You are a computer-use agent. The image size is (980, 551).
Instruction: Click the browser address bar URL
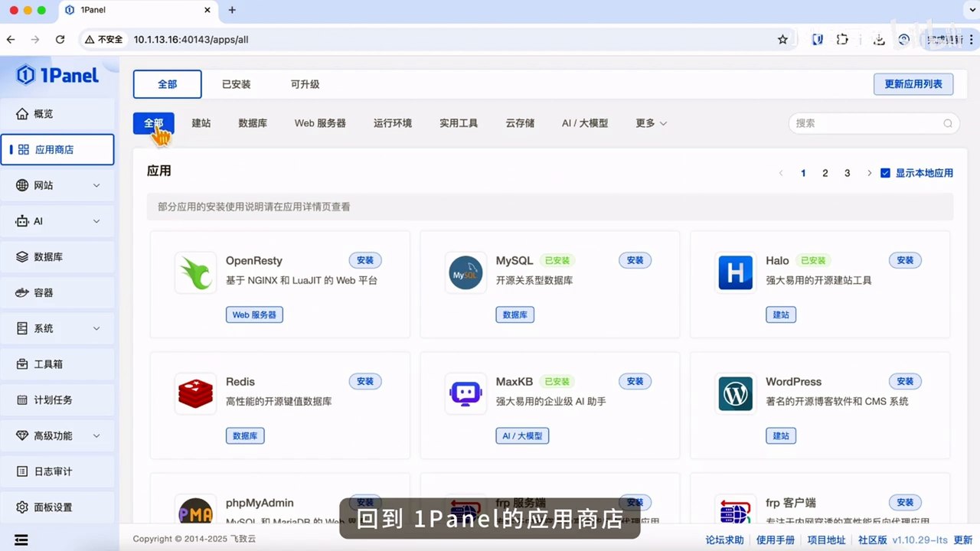click(x=191, y=39)
